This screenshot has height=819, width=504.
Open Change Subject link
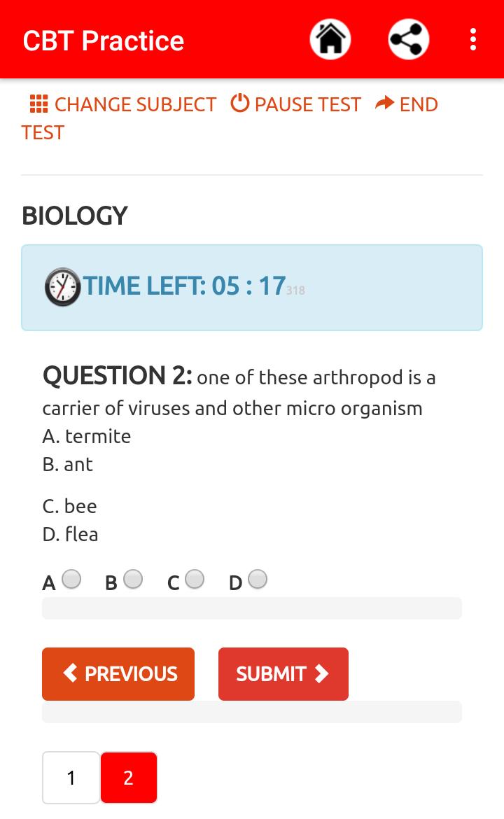(x=135, y=104)
